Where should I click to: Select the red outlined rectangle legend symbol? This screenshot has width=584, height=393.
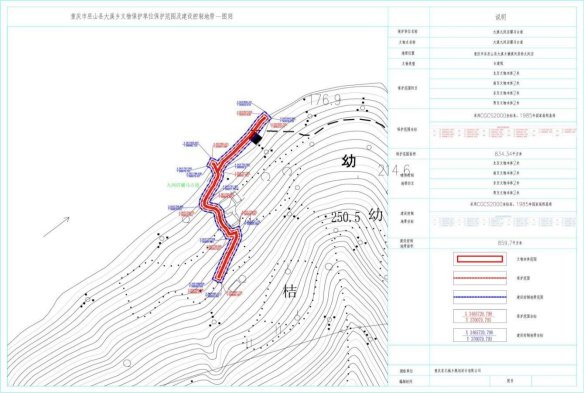coord(480,259)
